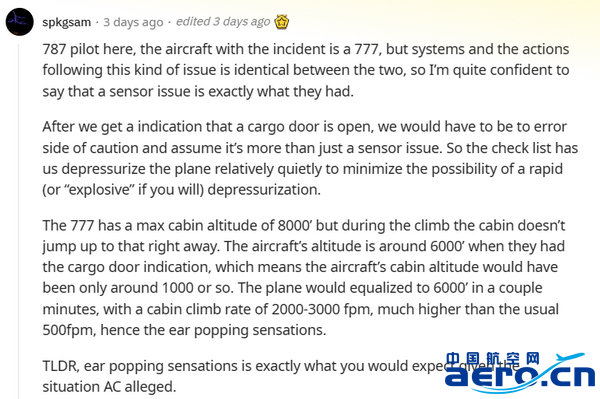Click the airplane graphic in aero.cn logo
The width and height of the screenshot is (600, 399).
pos(571,358)
